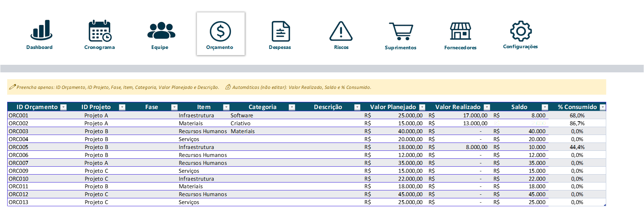This screenshot has height=221, width=644.
Task: Click the Automáticas (não editar) note
Action: pyautogui.click(x=298, y=87)
